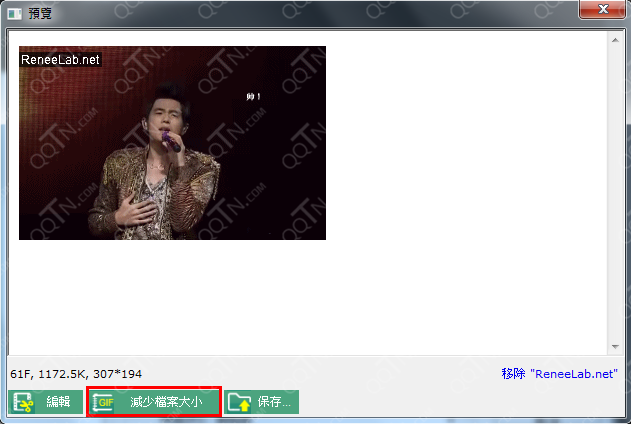Click the GIF icon on reduce size button
The height and width of the screenshot is (424, 631).
coord(104,402)
